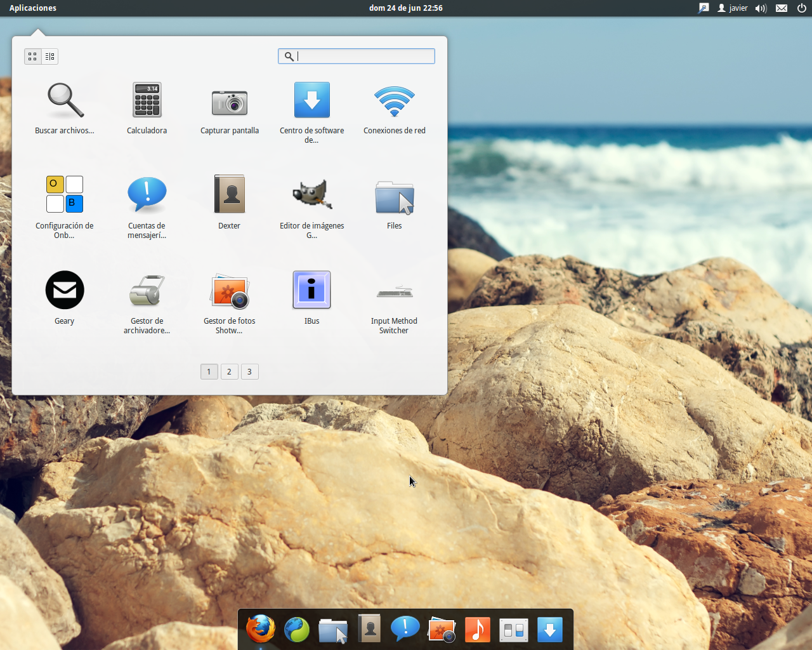This screenshot has width=812, height=650.
Task: Open the Dexter contacts app
Action: (229, 194)
